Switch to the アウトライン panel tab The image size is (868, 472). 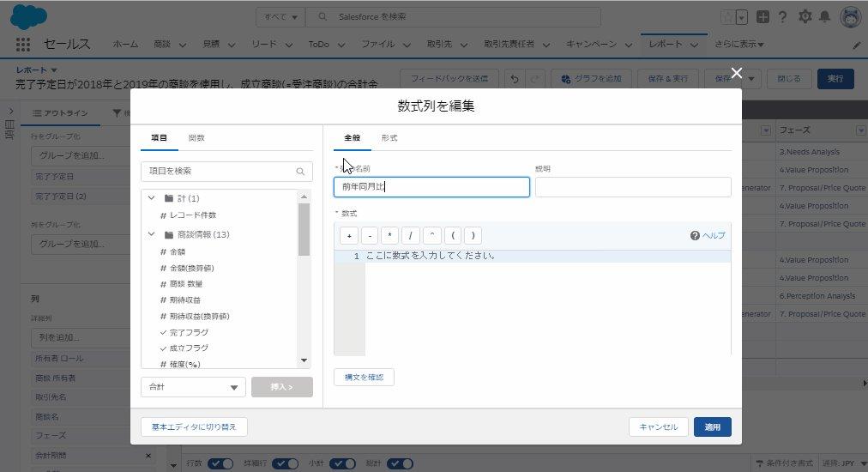point(60,113)
